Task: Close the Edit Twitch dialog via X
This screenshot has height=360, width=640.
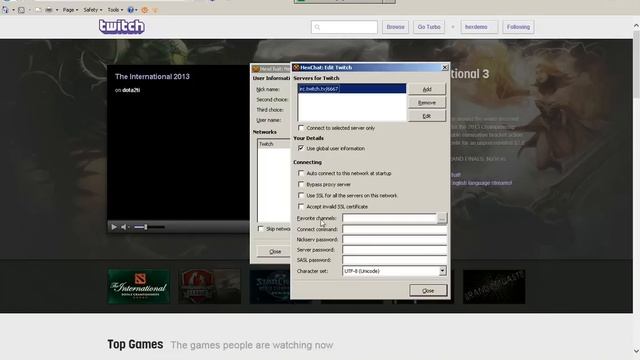Action: point(444,67)
